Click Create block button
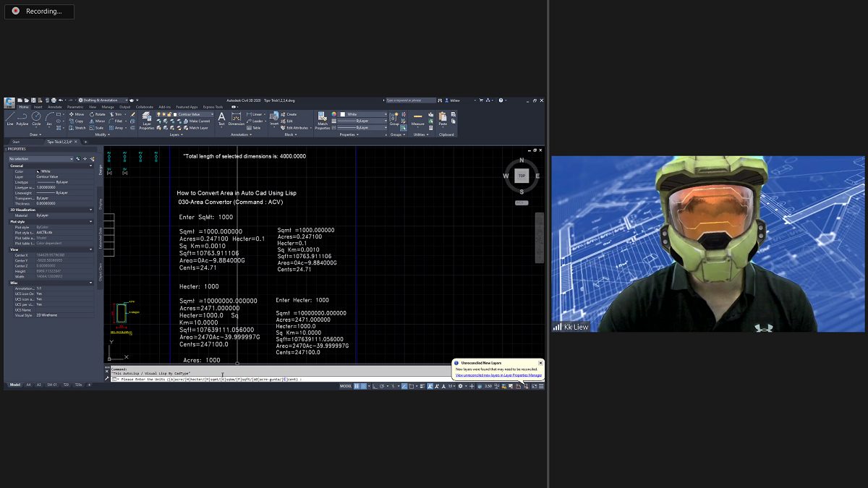 [x=289, y=114]
